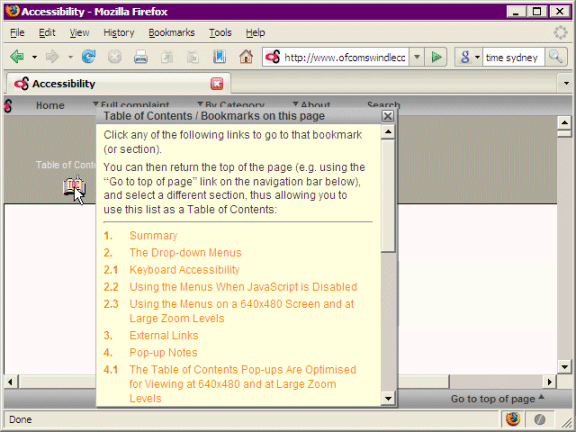The width and height of the screenshot is (576, 432).
Task: Click the Firefox icon in status bar
Action: coord(513,419)
